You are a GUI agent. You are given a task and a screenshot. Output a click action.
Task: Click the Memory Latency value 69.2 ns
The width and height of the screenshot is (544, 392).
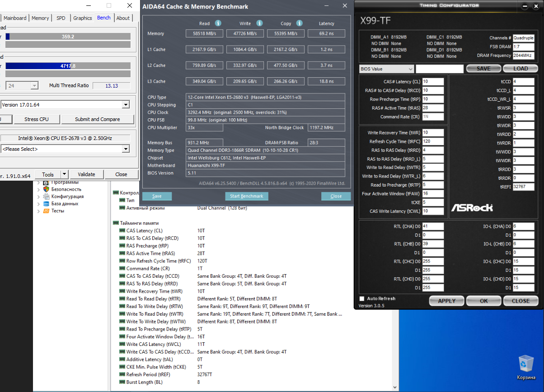(x=326, y=33)
